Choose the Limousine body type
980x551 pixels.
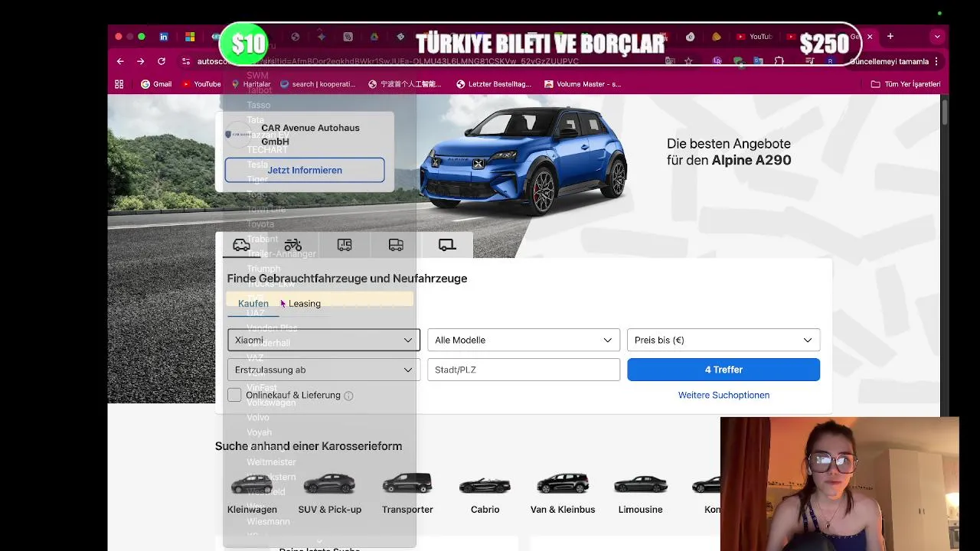pos(640,494)
